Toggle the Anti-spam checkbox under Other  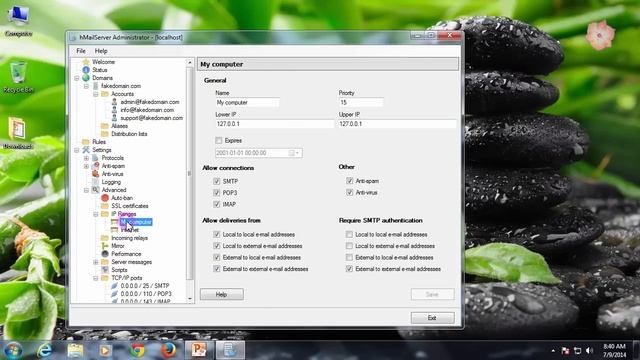(349, 181)
